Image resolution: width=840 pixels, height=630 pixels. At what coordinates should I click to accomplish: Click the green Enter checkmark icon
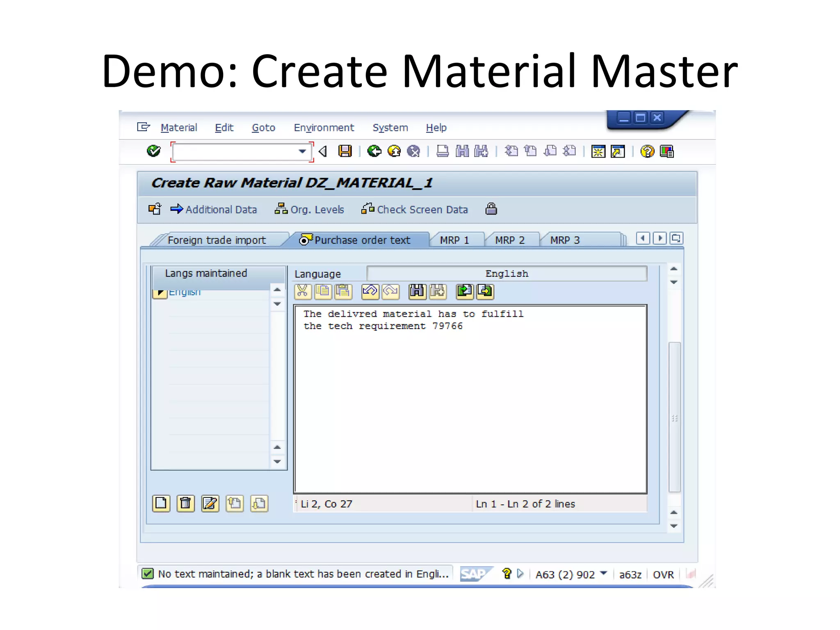[154, 151]
